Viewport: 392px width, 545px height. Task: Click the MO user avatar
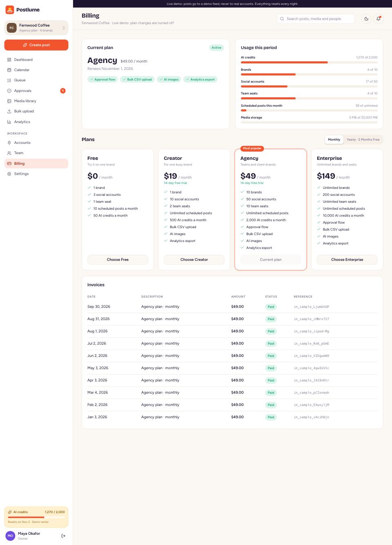10,536
